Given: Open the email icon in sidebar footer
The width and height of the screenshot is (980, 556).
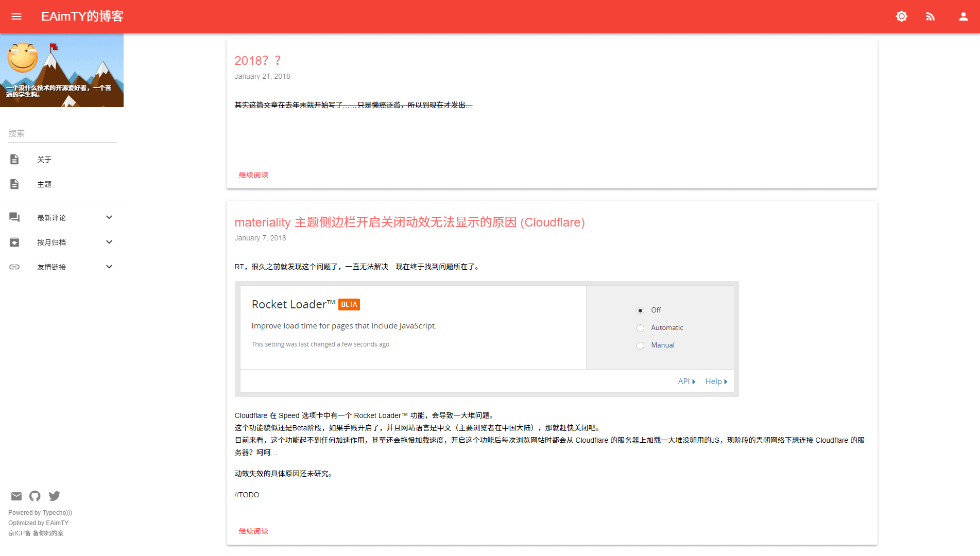Looking at the screenshot, I should tap(16, 496).
